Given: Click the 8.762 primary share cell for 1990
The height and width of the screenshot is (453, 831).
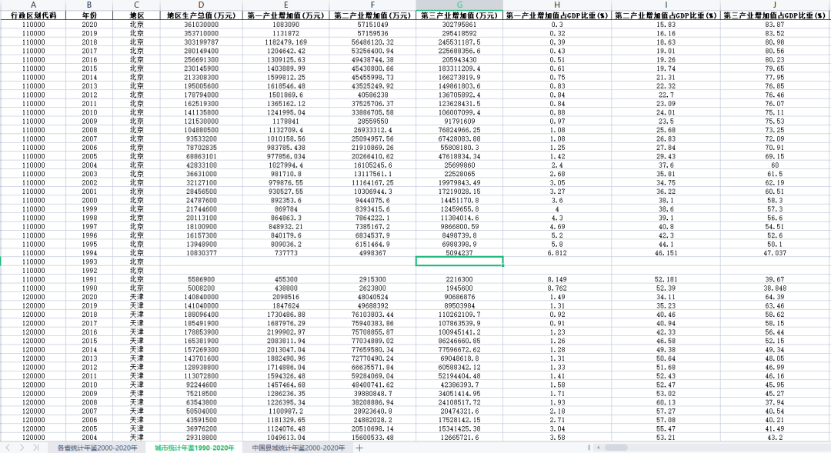Looking at the screenshot, I should point(557,288).
